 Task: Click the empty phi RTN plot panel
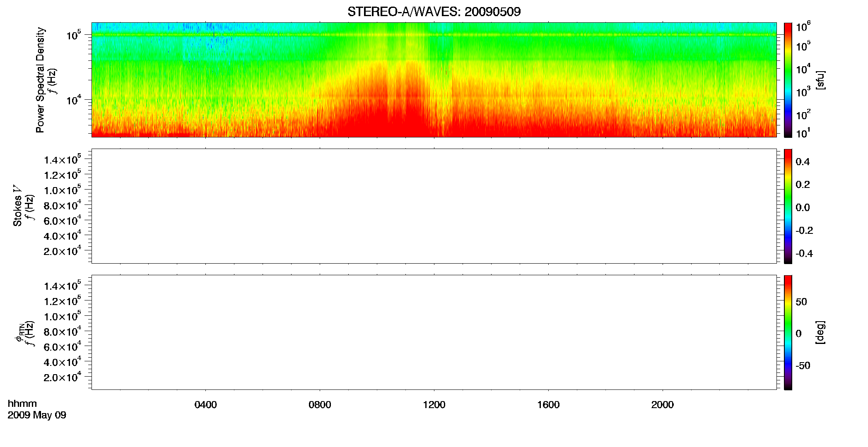(434, 332)
